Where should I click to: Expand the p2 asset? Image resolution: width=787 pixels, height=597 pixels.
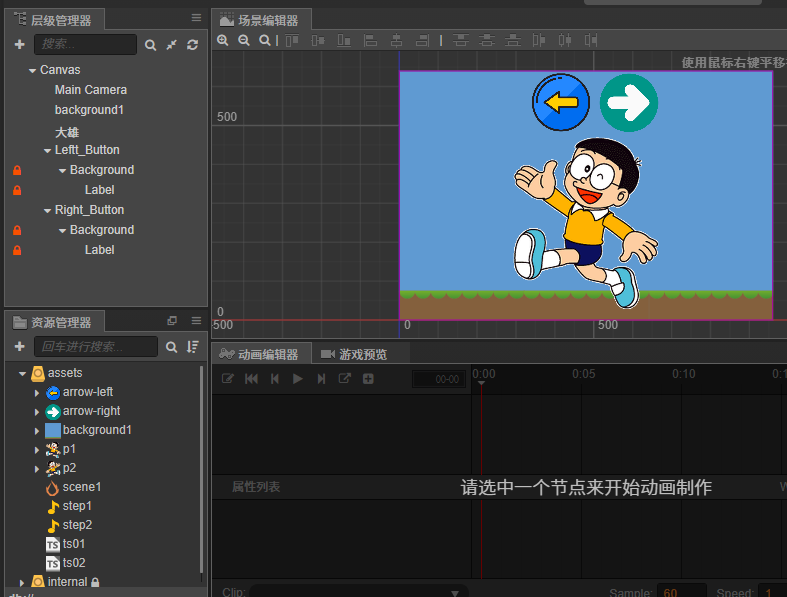[37, 469]
